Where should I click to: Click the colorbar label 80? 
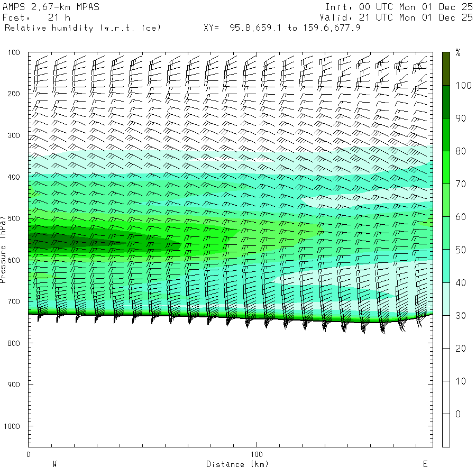tap(461, 151)
